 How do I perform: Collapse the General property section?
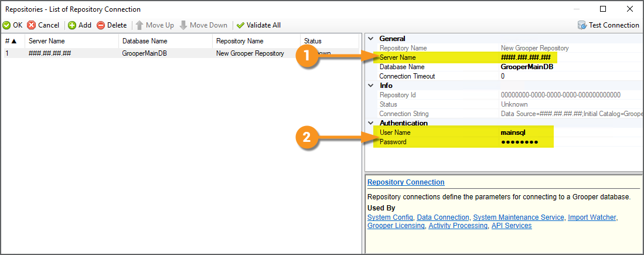pos(370,39)
